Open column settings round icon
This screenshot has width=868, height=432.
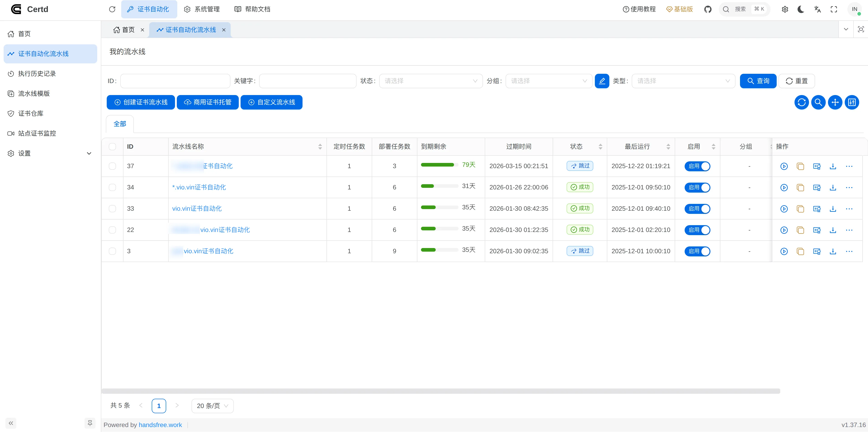coord(851,102)
